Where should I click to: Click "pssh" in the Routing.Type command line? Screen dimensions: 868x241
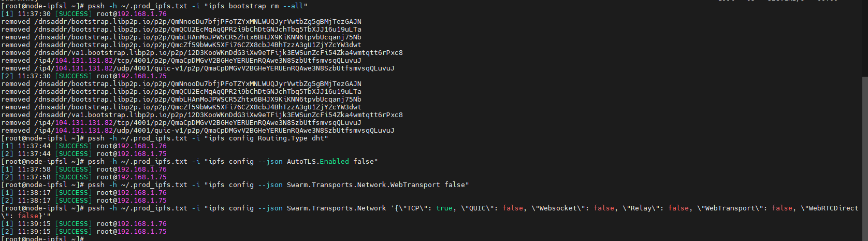pyautogui.click(x=96, y=138)
